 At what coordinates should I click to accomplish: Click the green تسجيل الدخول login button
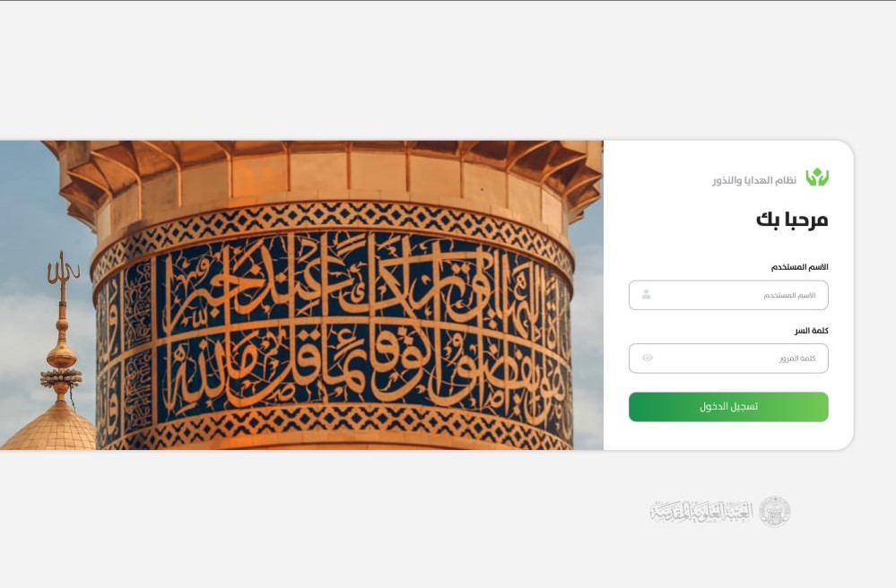click(x=728, y=407)
